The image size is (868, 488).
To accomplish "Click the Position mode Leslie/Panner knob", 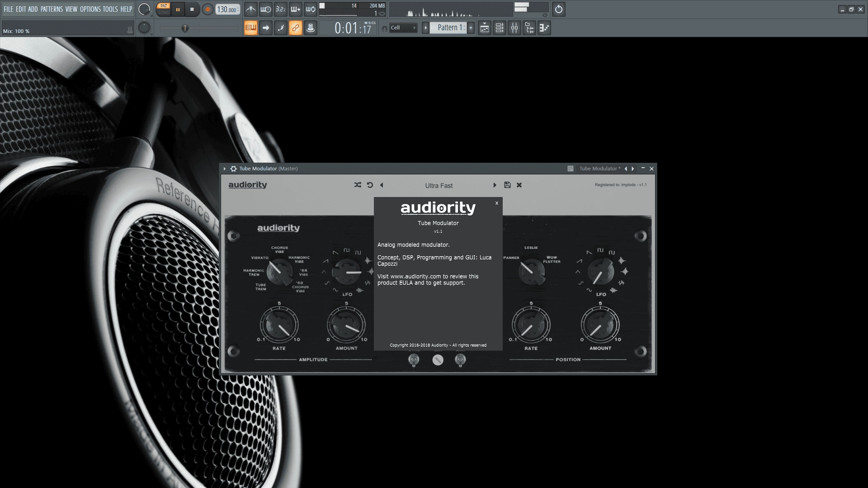I will click(531, 272).
